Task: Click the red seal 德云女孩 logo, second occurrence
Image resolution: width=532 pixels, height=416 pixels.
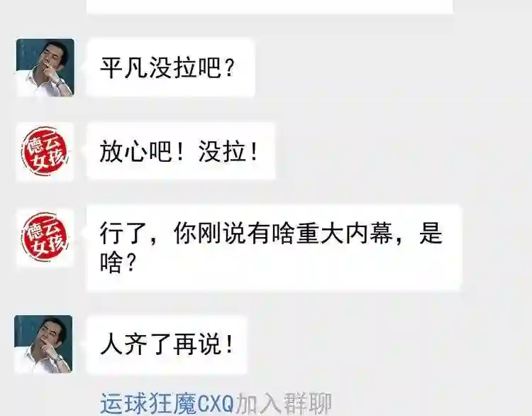Action: point(45,238)
